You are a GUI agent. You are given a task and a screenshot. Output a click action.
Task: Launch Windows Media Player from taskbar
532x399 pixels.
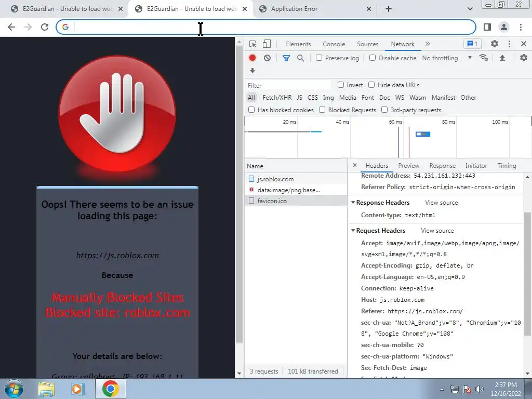[78, 389]
